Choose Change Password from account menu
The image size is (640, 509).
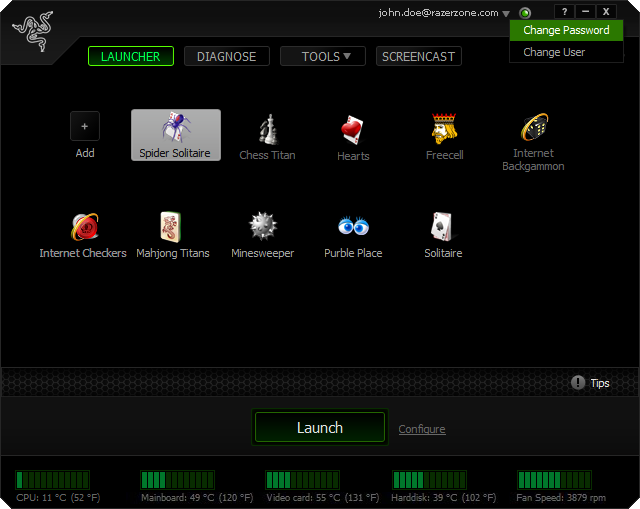(x=566, y=30)
